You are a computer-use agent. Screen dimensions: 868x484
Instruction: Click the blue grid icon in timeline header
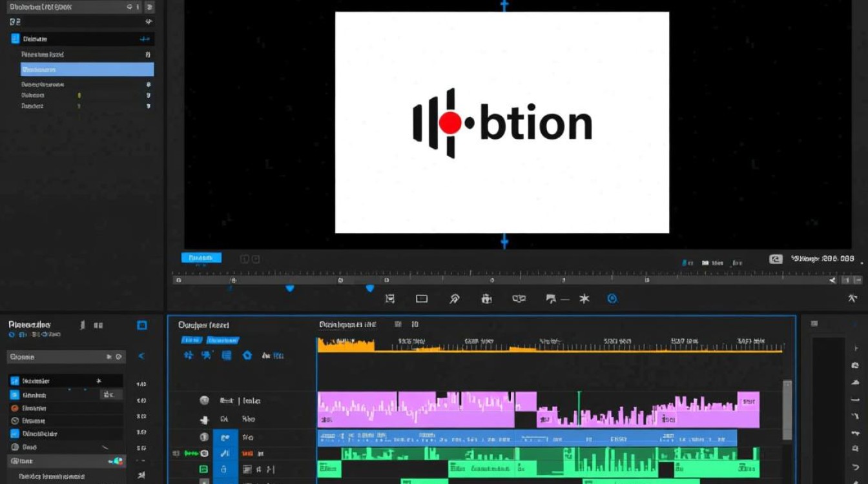(227, 356)
